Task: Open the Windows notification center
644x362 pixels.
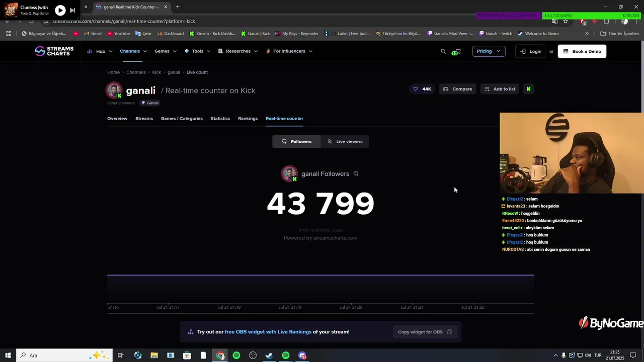Action: tap(634, 355)
